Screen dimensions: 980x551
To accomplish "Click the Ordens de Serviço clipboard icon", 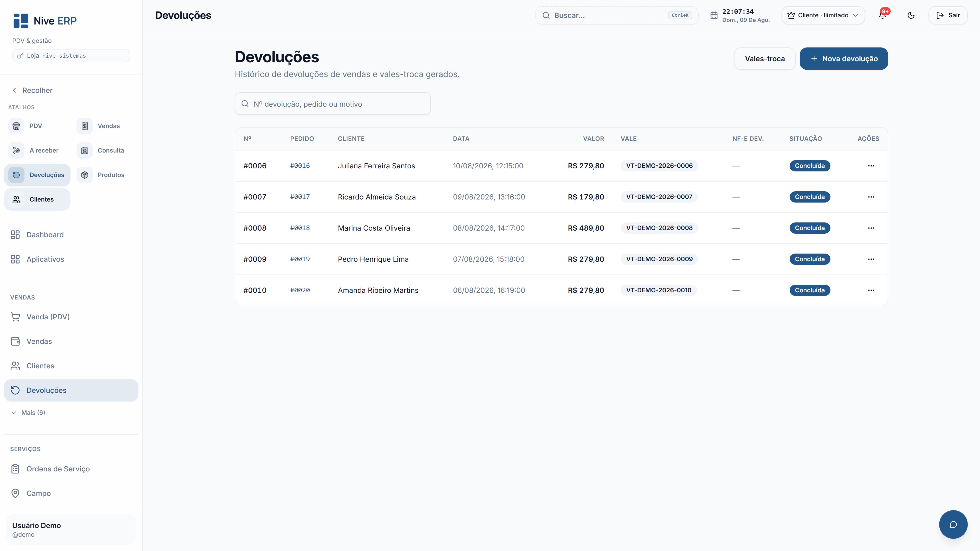I will point(15,469).
